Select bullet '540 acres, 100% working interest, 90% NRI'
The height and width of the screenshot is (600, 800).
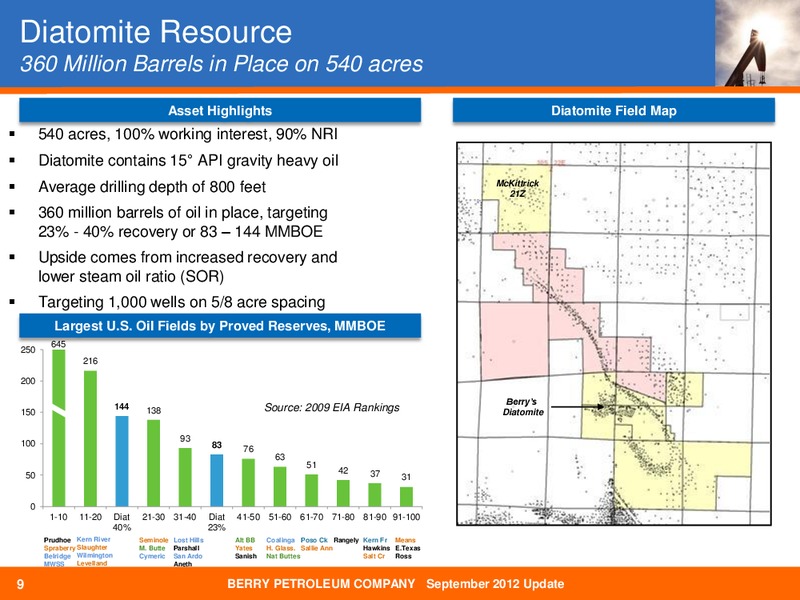188,134
